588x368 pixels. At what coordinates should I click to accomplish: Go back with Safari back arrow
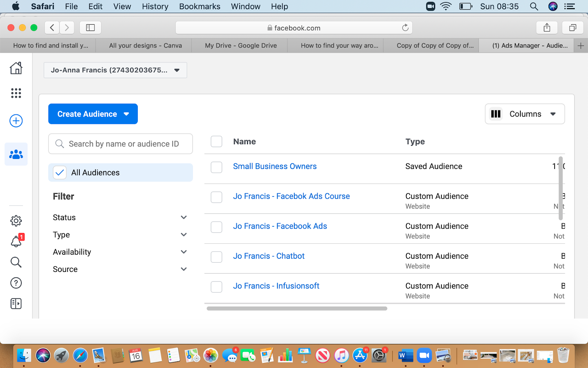52,28
